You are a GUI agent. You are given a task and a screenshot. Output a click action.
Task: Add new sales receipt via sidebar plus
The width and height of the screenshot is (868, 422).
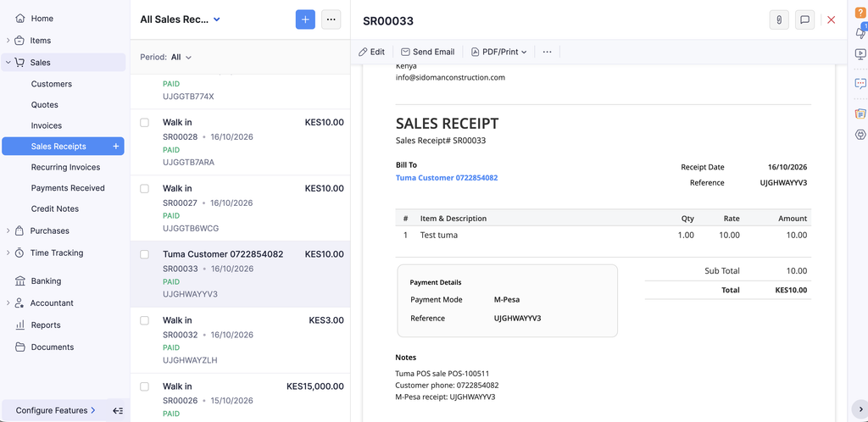point(116,147)
